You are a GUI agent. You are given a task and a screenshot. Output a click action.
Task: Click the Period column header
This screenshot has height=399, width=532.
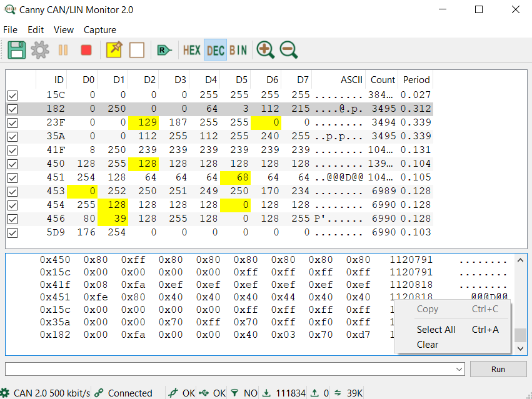pos(415,80)
